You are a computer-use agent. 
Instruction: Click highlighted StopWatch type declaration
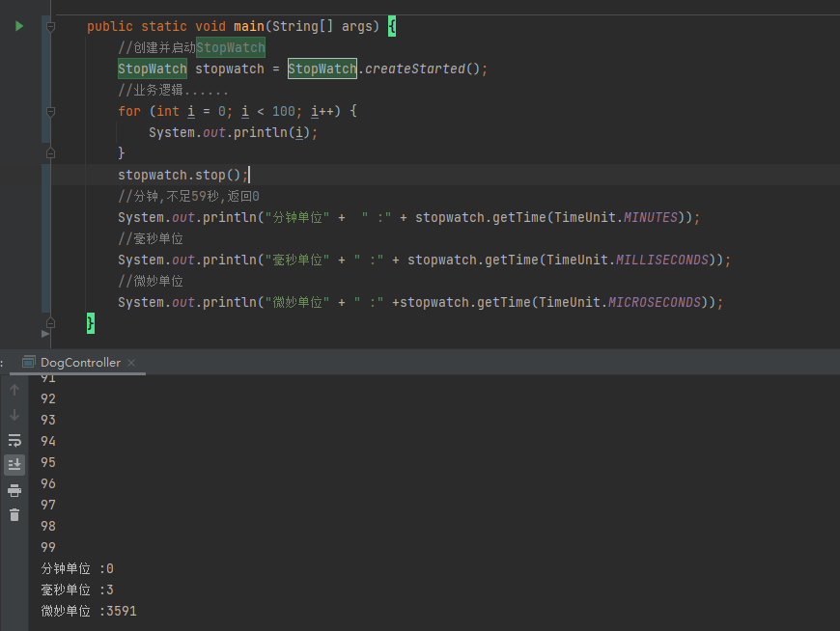(x=153, y=69)
